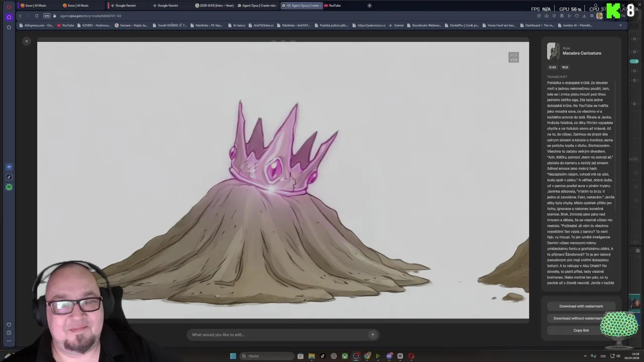The height and width of the screenshot is (362, 644).
Task: Open the YouTube bookmark in bookmarks bar
Action: pos(66,25)
